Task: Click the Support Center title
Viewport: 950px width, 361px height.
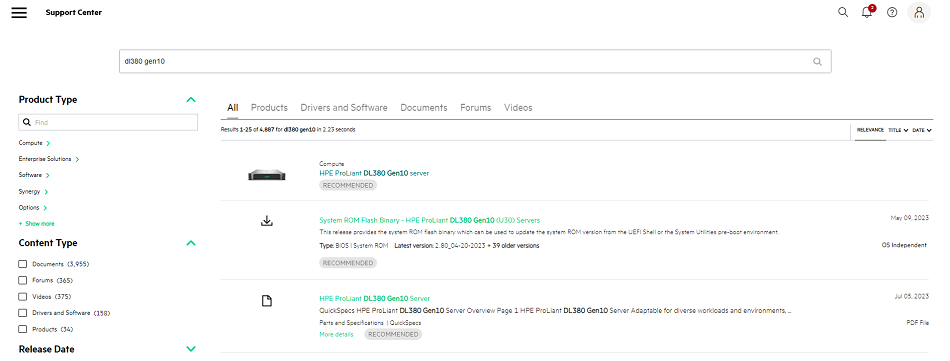Action: point(73,12)
